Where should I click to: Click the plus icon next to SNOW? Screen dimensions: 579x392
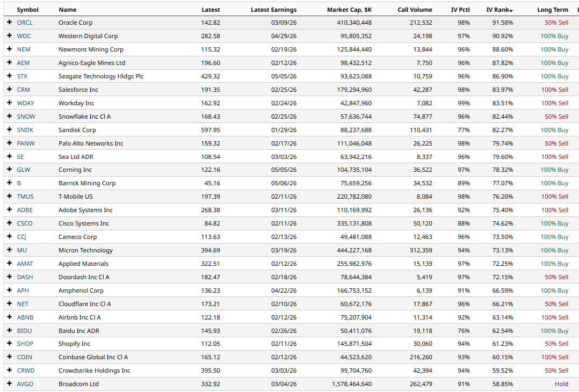click(x=9, y=117)
